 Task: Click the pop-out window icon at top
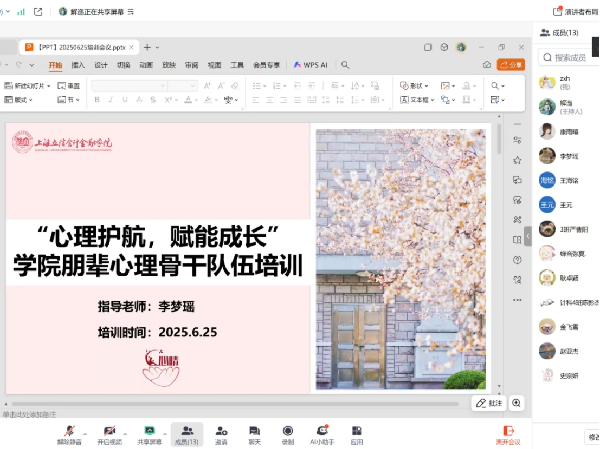(x=38, y=12)
